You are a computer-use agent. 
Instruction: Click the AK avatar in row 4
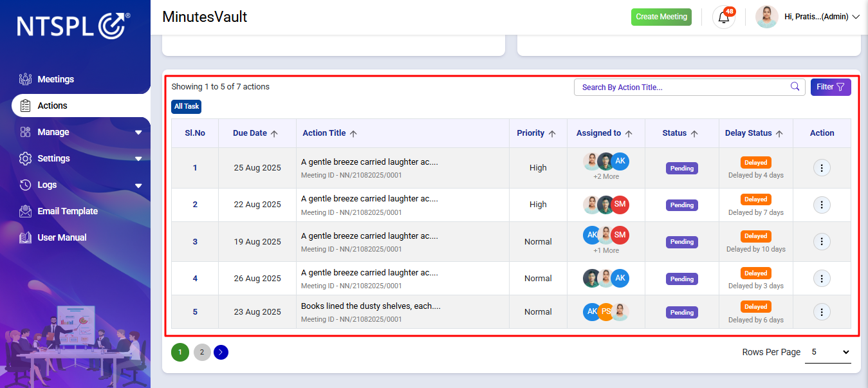click(x=620, y=278)
